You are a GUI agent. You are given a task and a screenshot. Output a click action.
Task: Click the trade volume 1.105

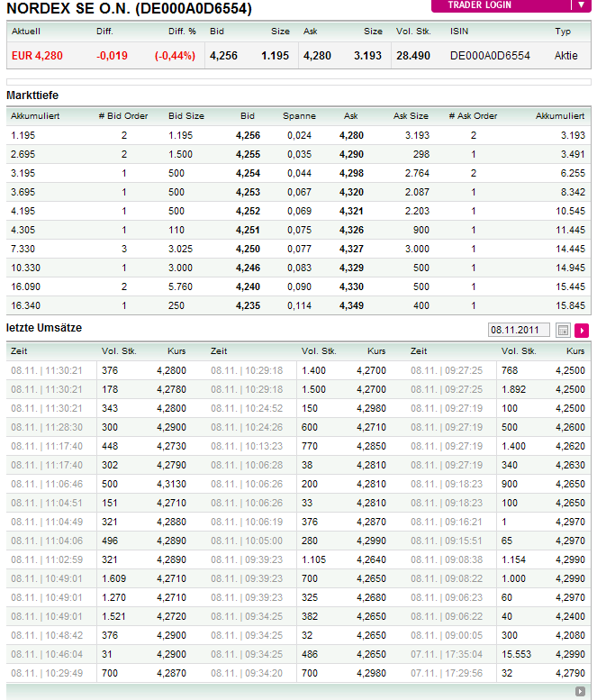[x=313, y=559]
